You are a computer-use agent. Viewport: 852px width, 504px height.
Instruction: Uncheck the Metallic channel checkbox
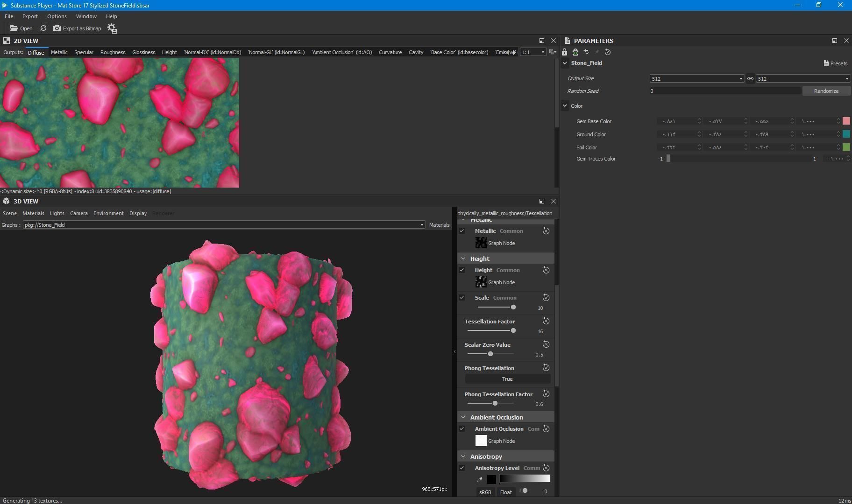point(462,231)
